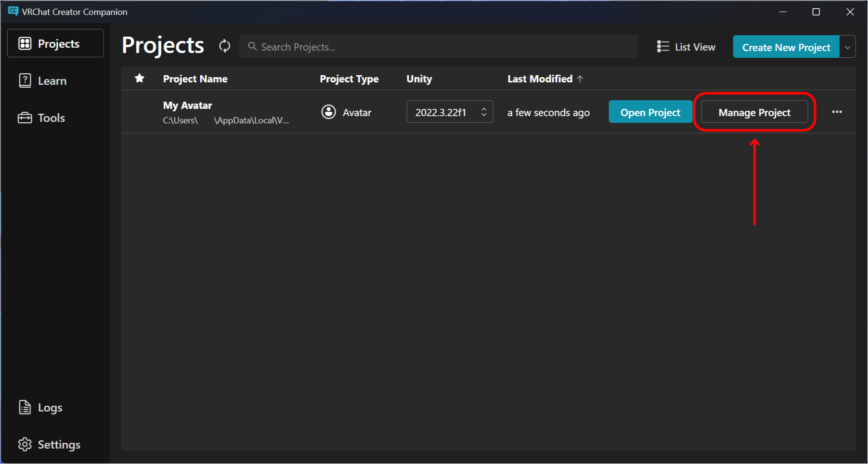Click Open Project for My Avatar

[650, 112]
